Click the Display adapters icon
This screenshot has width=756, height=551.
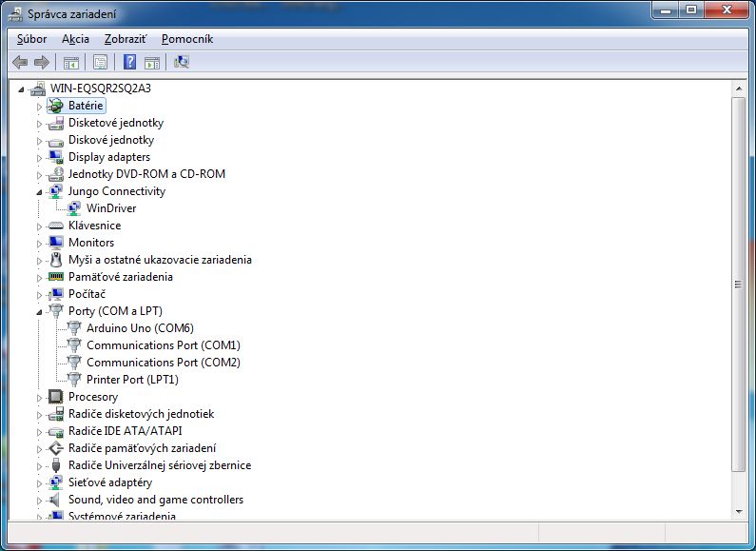coord(56,157)
